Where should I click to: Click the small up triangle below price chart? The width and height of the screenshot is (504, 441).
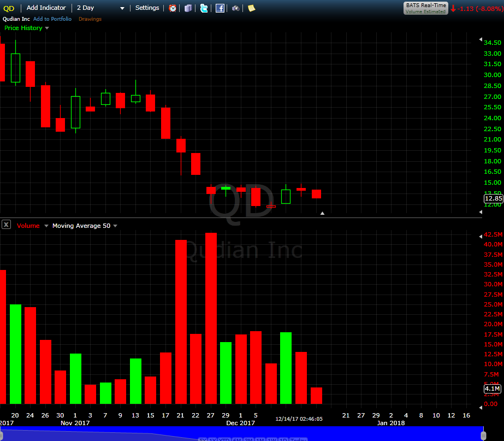tap(322, 213)
